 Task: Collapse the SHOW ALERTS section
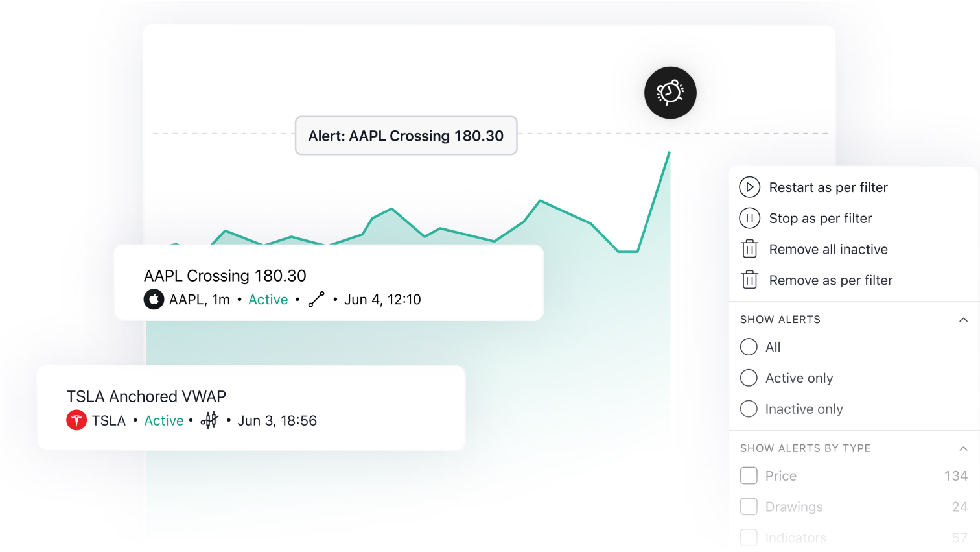(x=964, y=319)
